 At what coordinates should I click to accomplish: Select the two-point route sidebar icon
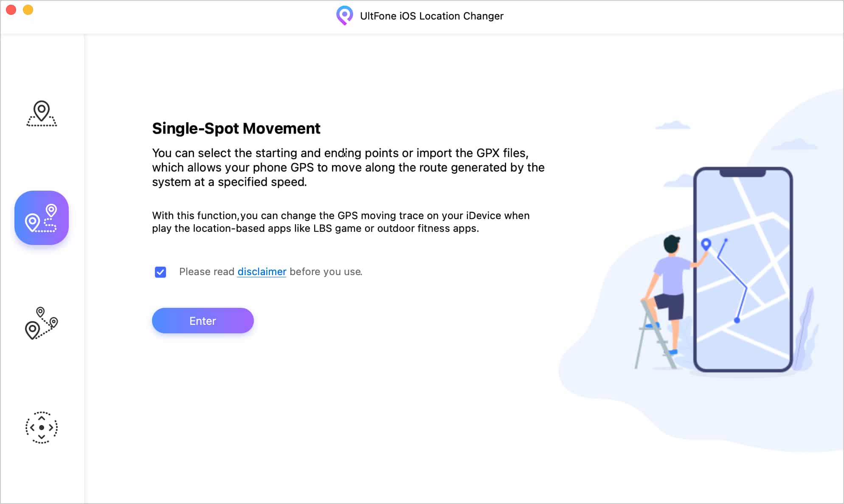pos(41,217)
